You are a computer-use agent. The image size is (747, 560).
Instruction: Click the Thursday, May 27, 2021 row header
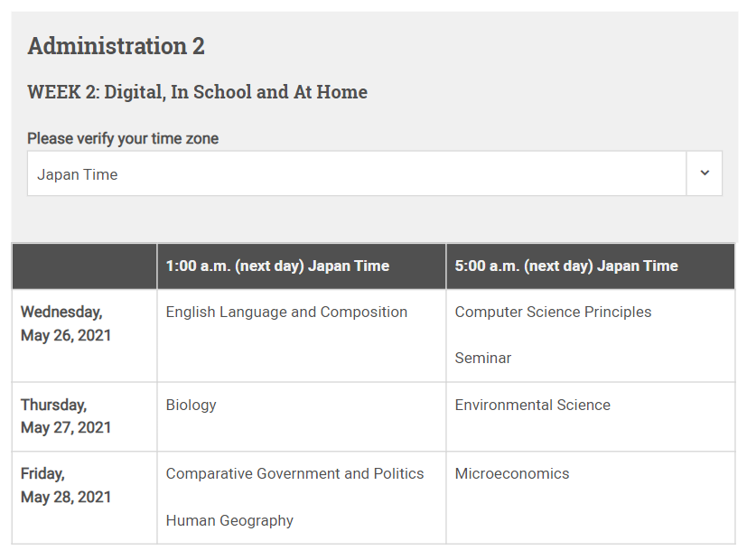pyautogui.click(x=66, y=416)
